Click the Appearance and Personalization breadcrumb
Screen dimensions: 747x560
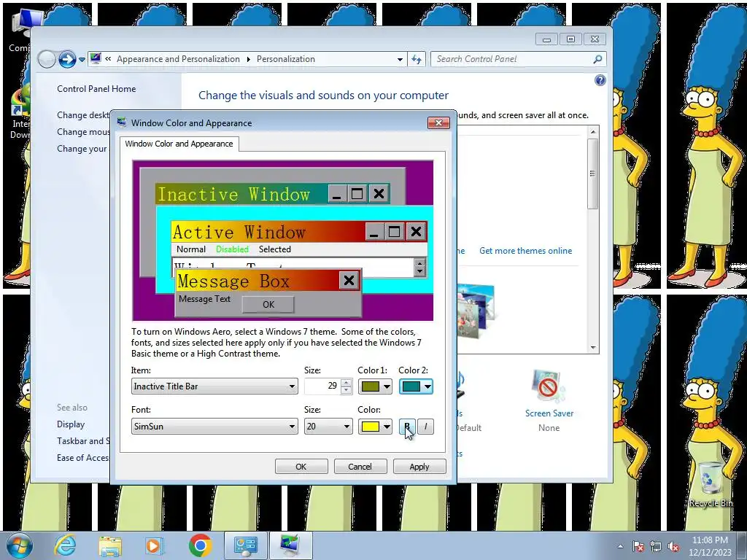(x=178, y=59)
